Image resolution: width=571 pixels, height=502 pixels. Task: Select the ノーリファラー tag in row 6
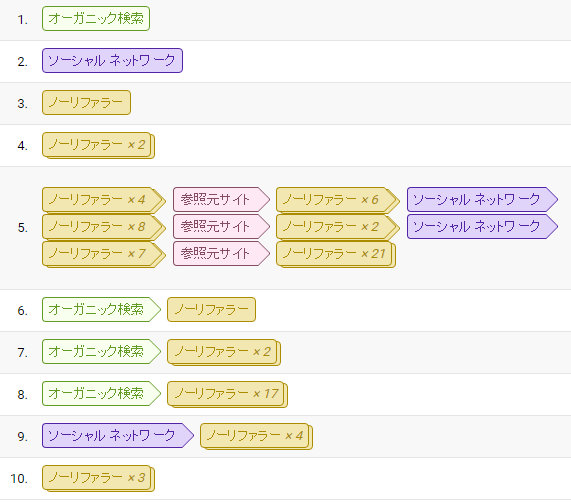click(211, 309)
